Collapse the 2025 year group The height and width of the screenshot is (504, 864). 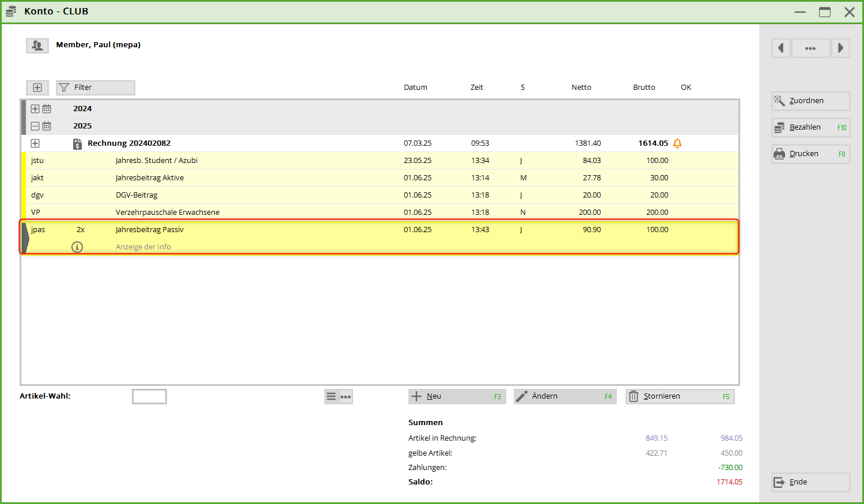[x=35, y=126]
